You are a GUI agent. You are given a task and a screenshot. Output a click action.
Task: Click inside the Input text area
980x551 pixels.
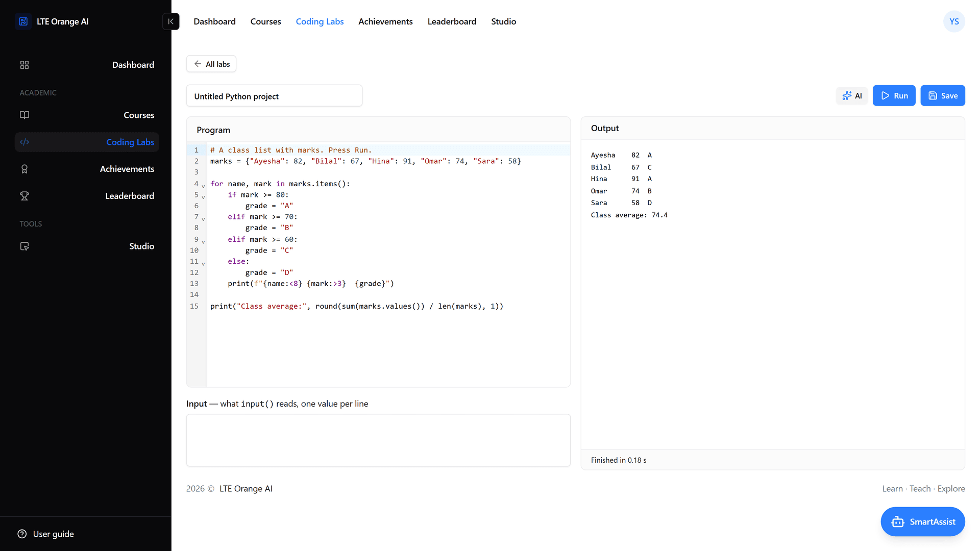[x=378, y=440]
